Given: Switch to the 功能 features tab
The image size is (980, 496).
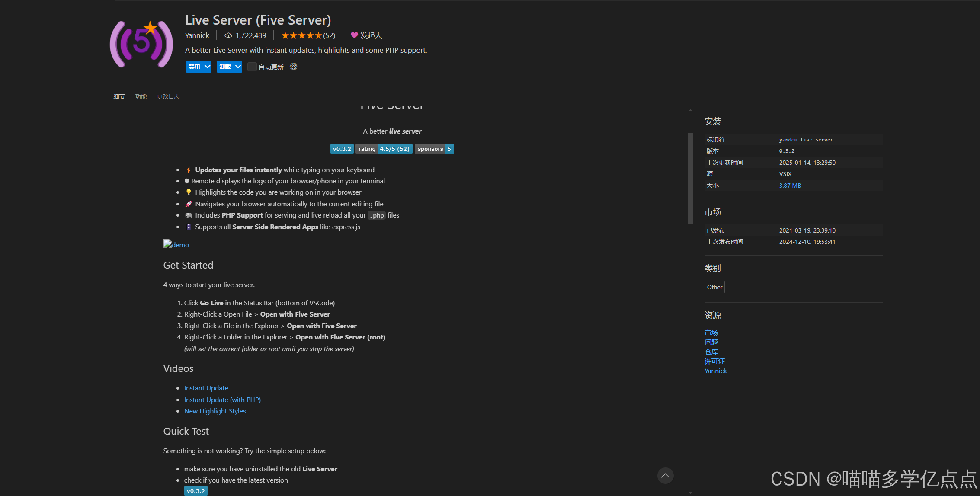Looking at the screenshot, I should pyautogui.click(x=141, y=96).
